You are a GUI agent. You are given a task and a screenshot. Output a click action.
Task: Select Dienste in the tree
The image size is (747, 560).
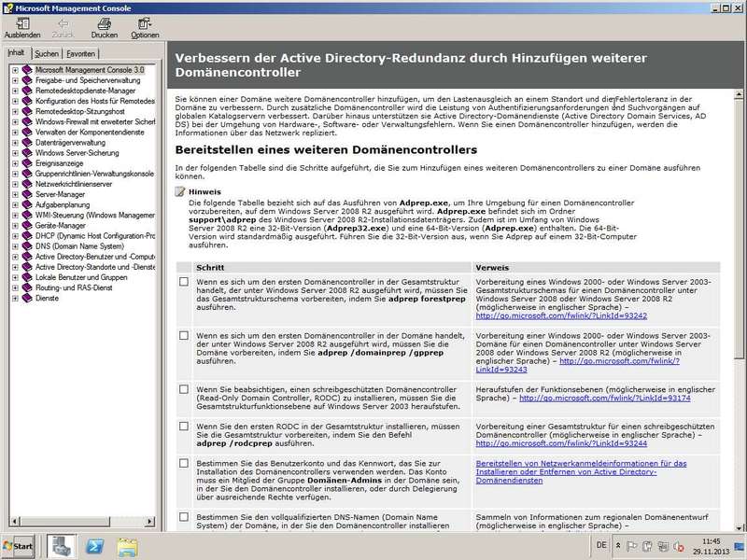[47, 298]
